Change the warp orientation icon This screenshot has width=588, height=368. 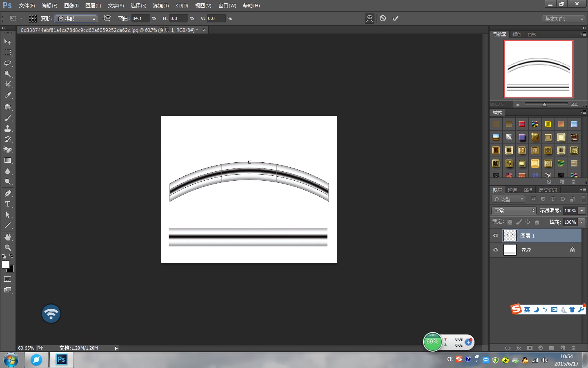[107, 18]
